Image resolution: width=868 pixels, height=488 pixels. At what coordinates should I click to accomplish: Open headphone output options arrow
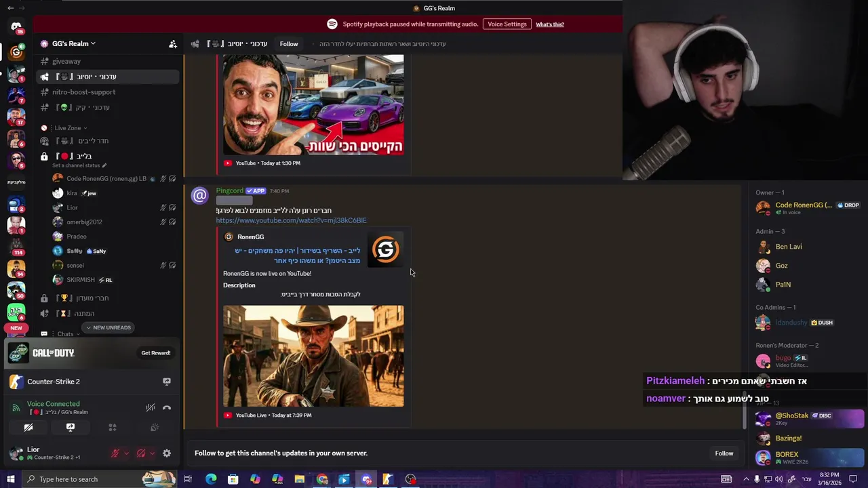pyautogui.click(x=152, y=453)
